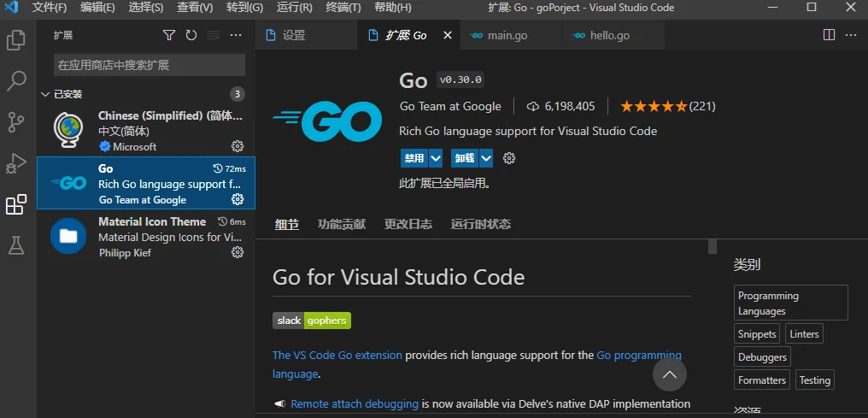Open editor more actions ellipsis

(x=851, y=35)
